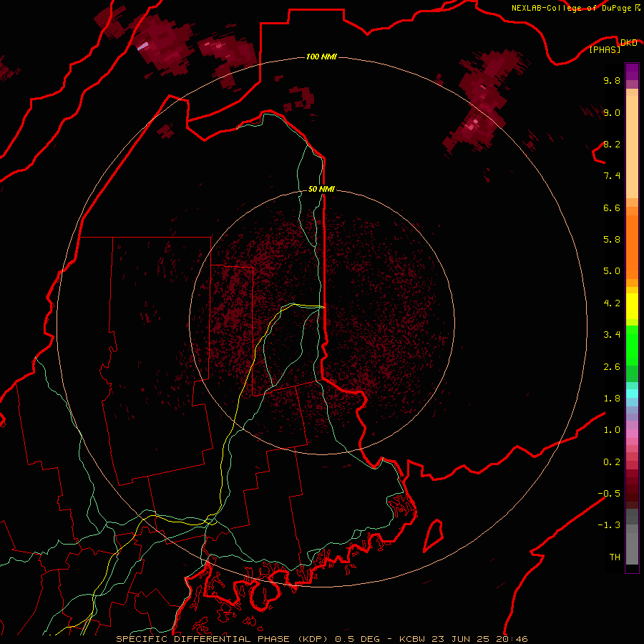Click the 9.0 value on color scale

click(612, 112)
